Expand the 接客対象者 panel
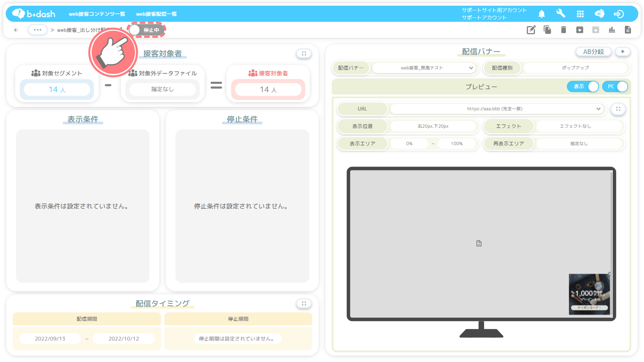644x362 pixels. click(304, 53)
